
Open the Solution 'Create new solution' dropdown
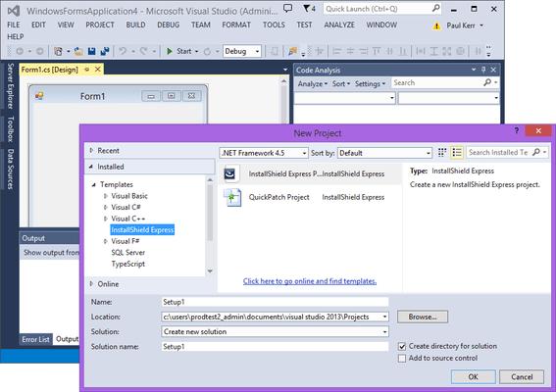(x=384, y=332)
